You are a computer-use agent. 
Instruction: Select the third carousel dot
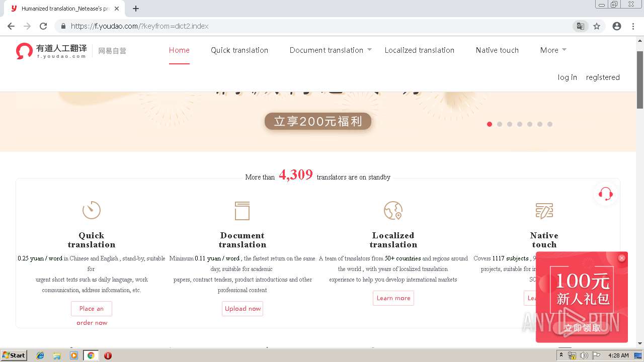[510, 124]
